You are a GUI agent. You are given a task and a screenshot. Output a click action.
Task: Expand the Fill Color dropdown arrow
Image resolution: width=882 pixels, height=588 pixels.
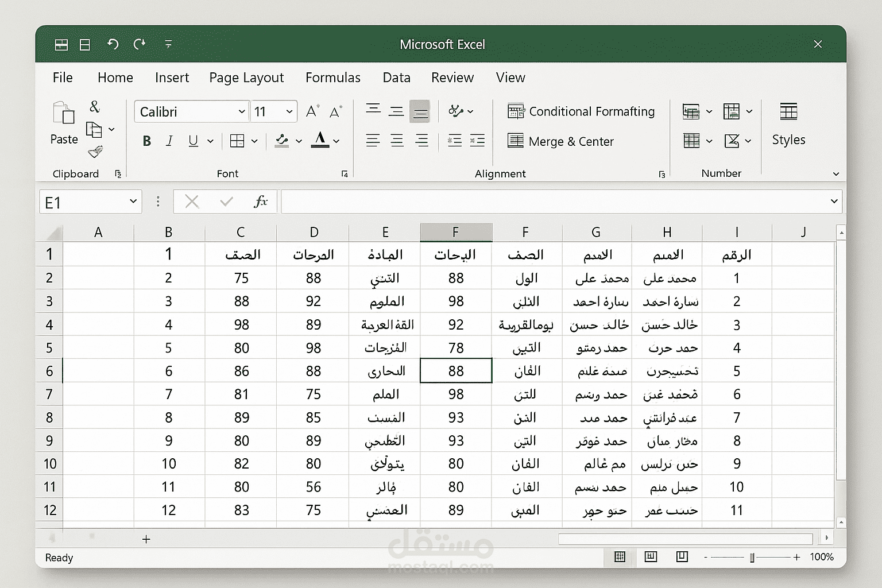point(299,141)
